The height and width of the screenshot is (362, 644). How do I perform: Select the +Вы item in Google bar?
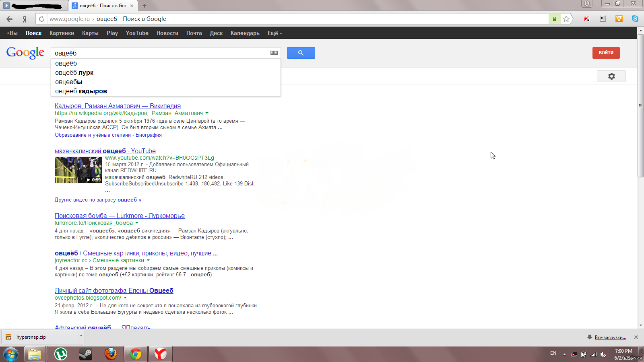coord(12,33)
